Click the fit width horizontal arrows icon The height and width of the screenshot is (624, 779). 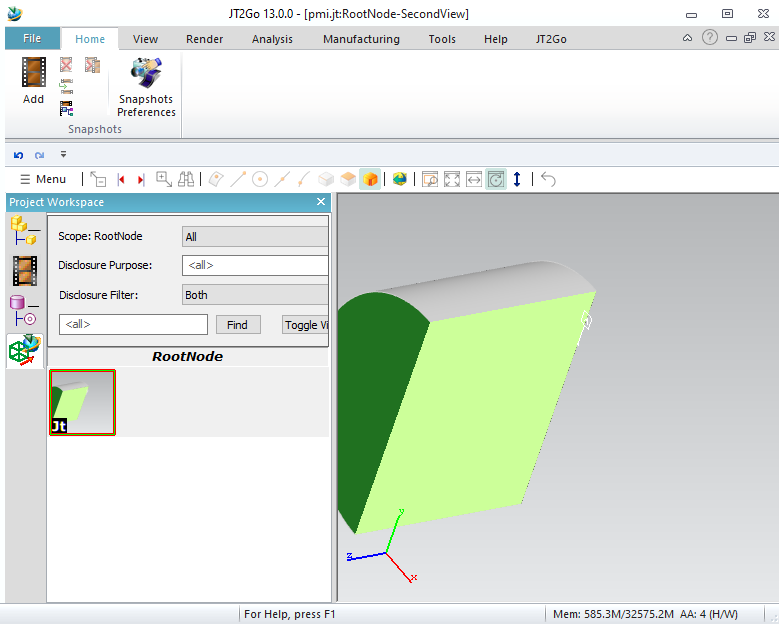coord(473,179)
